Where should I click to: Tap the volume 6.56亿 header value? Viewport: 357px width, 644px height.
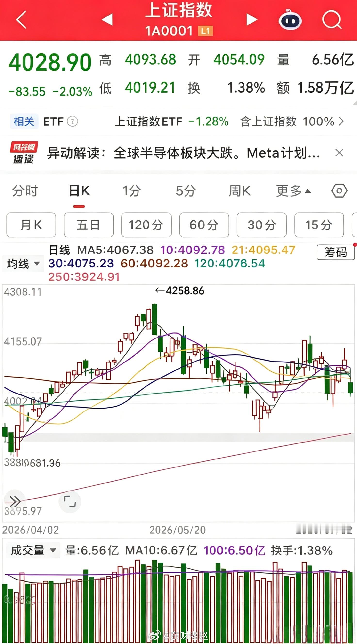point(333,60)
